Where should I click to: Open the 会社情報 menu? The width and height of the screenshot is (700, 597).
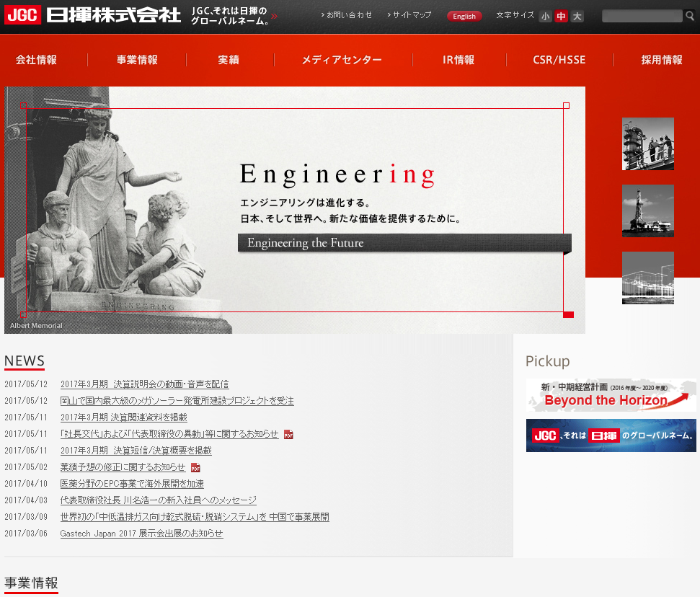point(36,60)
